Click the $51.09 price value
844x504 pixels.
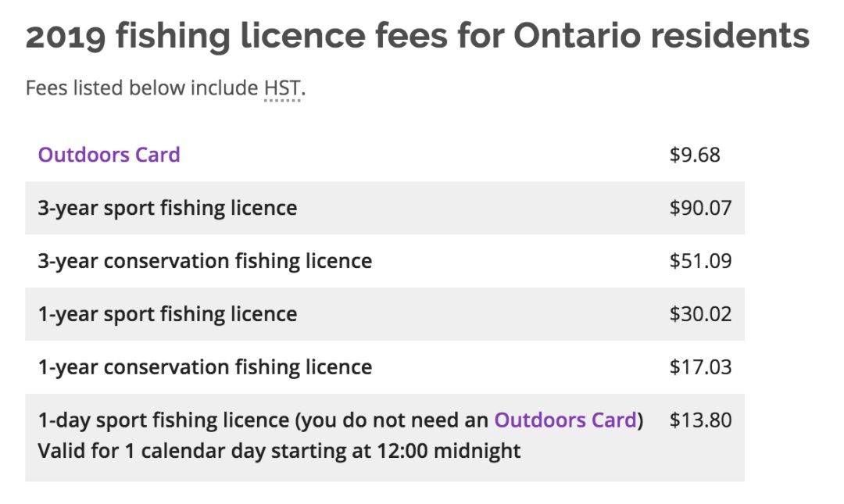point(700,261)
